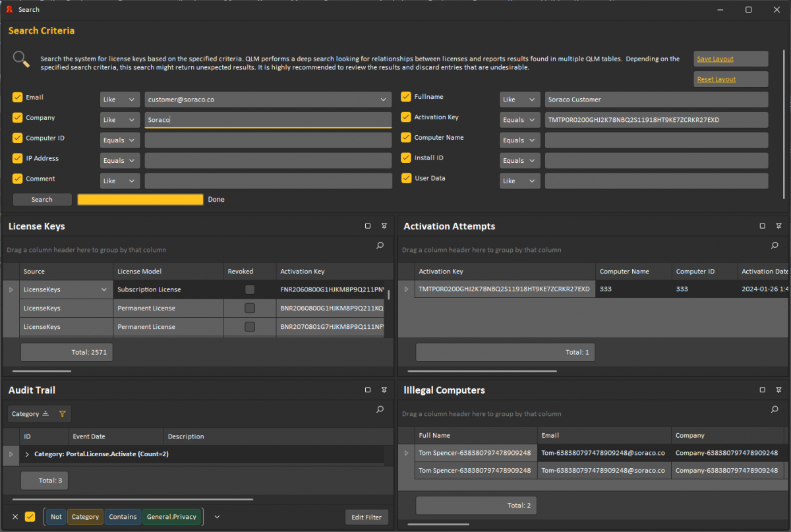Screen dimensions: 791x532
Task: Open search in the License Keys grid
Action: [380, 245]
